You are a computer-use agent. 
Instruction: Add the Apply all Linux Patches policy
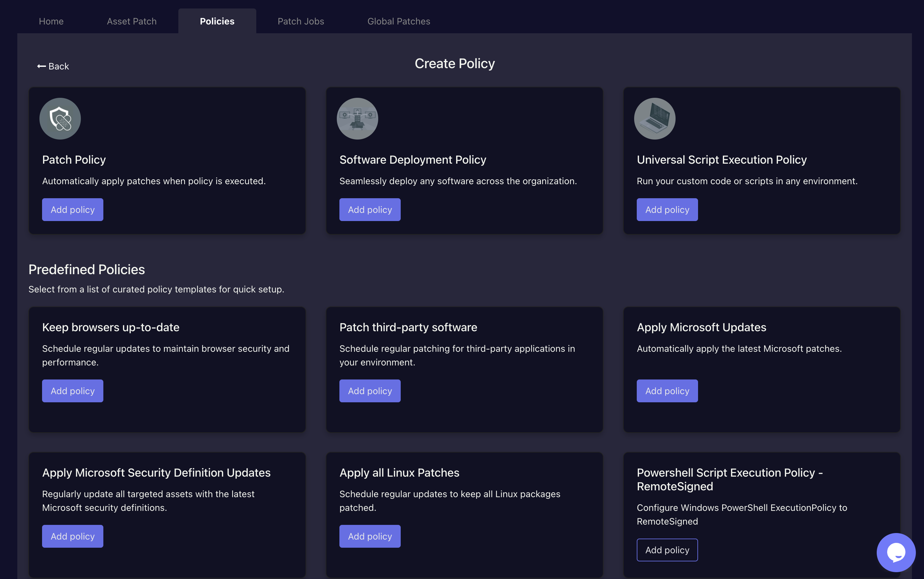369,536
